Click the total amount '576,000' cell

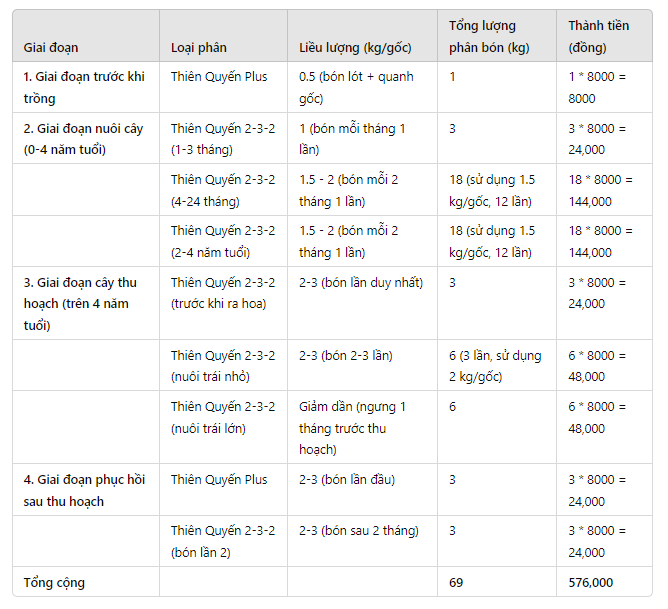pos(604,582)
